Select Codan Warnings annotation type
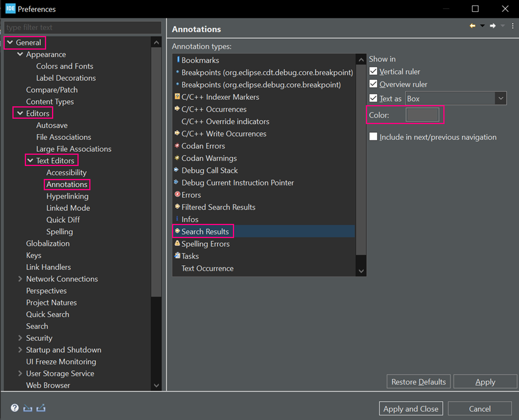 click(x=209, y=158)
